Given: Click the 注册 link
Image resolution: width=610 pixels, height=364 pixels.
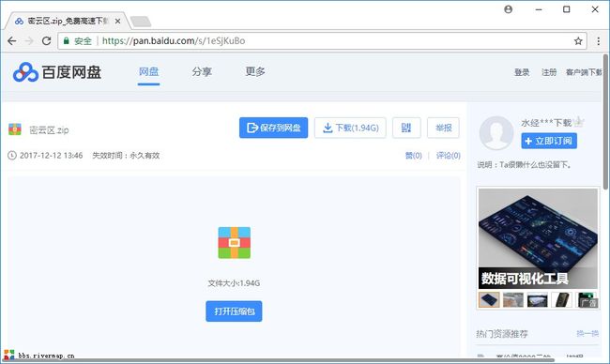Looking at the screenshot, I should pyautogui.click(x=549, y=72).
